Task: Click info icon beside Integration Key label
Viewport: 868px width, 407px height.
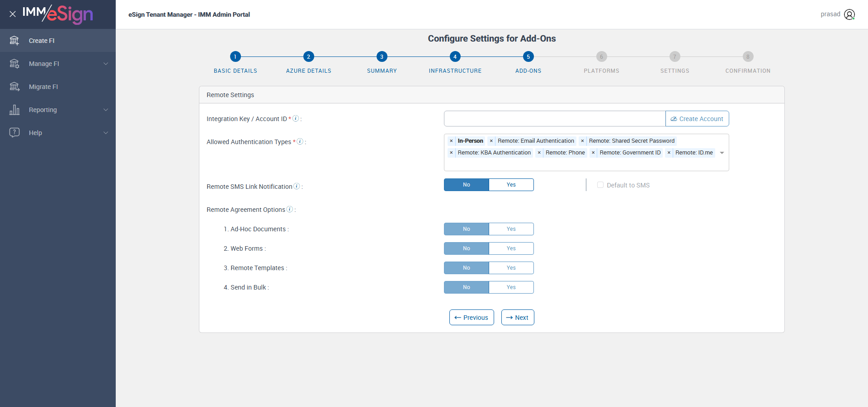Action: pyautogui.click(x=296, y=118)
